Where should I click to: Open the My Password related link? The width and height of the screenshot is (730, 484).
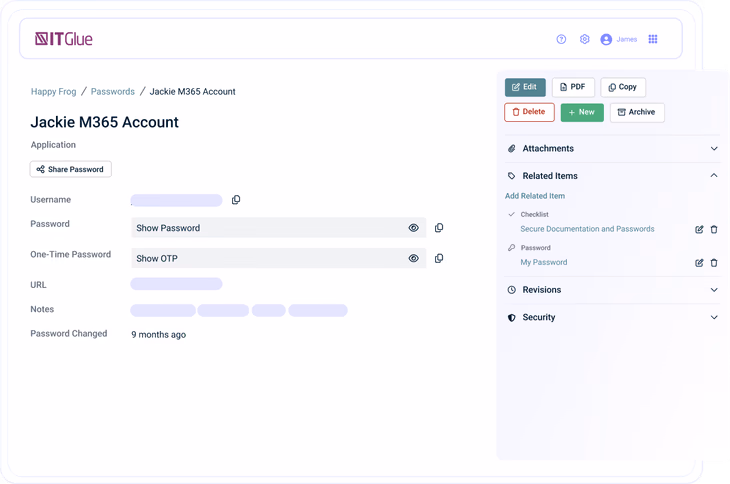(544, 262)
